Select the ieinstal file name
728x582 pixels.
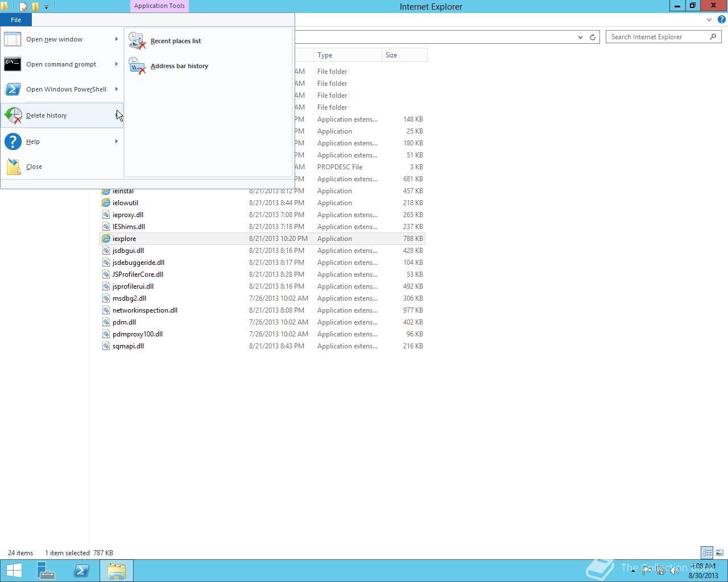(x=123, y=191)
